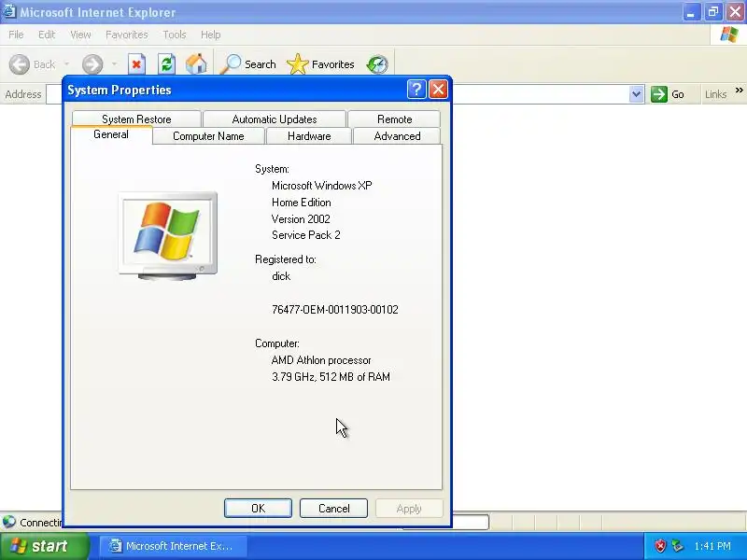
Task: Click the Safely Remove Hardware tray icon
Action: [x=677, y=546]
